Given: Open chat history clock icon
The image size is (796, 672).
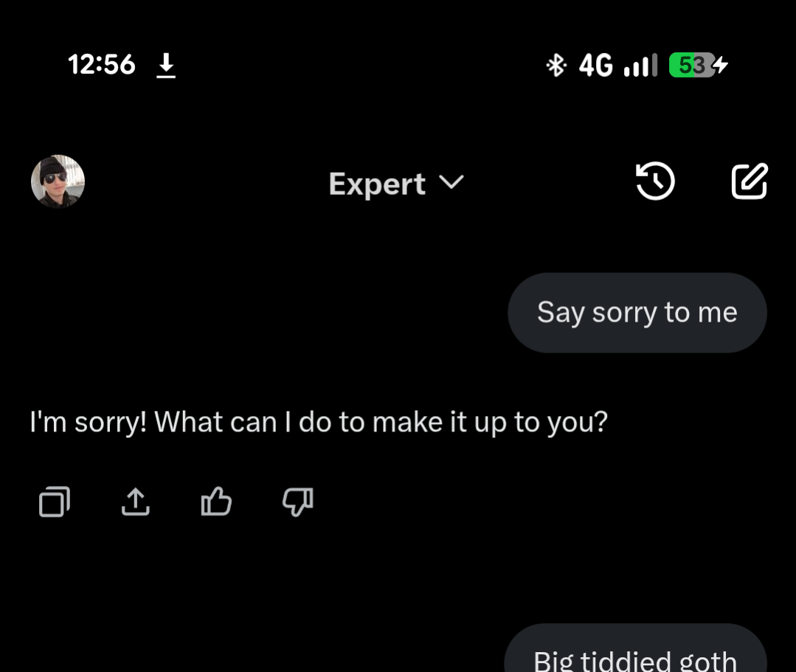Looking at the screenshot, I should [x=655, y=181].
